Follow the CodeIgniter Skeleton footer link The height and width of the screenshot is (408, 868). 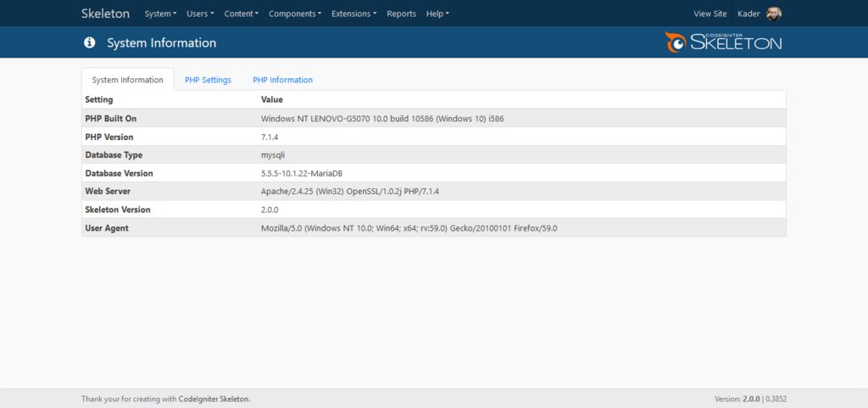click(x=214, y=399)
